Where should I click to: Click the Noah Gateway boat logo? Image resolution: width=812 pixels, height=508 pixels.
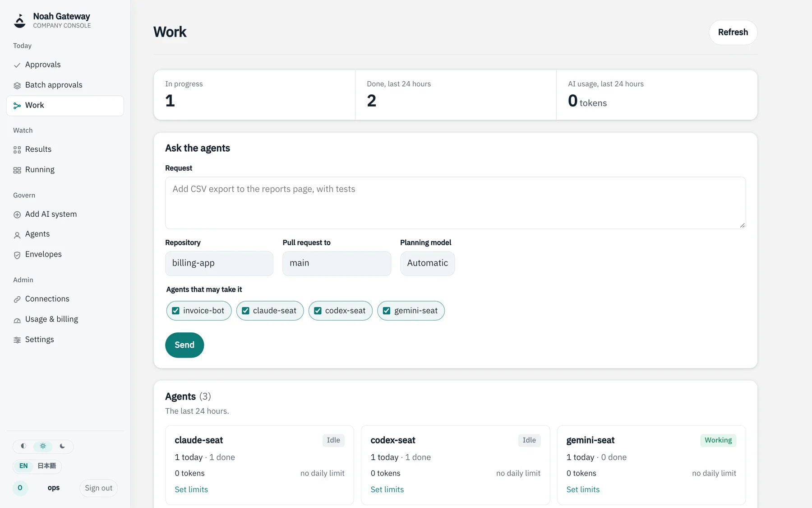[x=20, y=21]
